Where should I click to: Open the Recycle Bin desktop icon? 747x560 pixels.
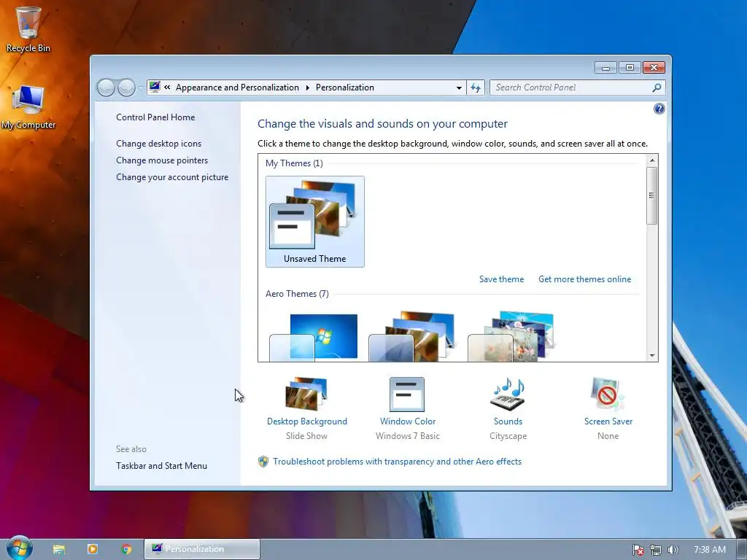[28, 29]
